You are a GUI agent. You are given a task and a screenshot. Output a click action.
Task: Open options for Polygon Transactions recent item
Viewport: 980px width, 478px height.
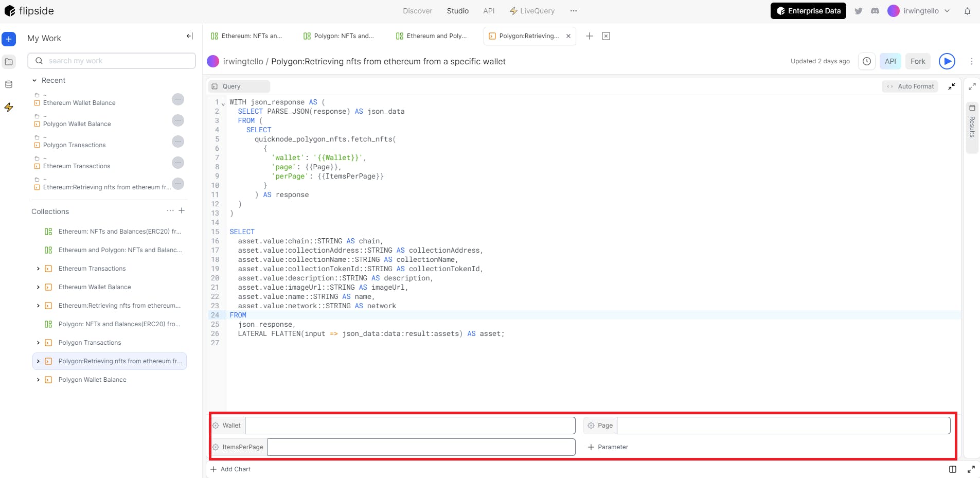178,141
